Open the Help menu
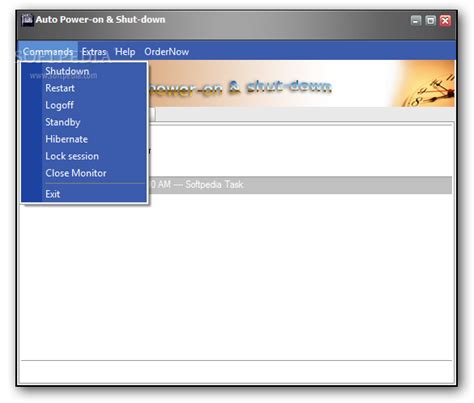Image resolution: width=474 pixels, height=403 pixels. pyautogui.click(x=125, y=52)
